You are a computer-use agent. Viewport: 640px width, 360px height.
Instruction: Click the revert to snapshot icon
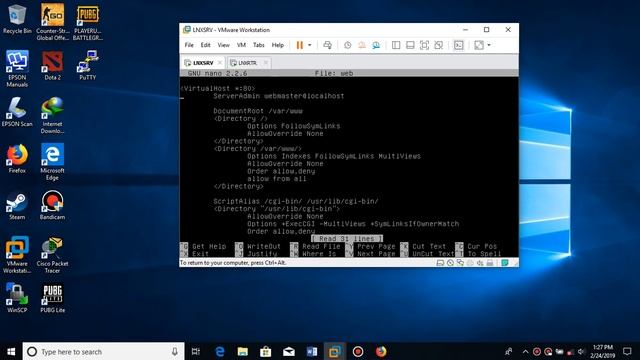tap(362, 45)
